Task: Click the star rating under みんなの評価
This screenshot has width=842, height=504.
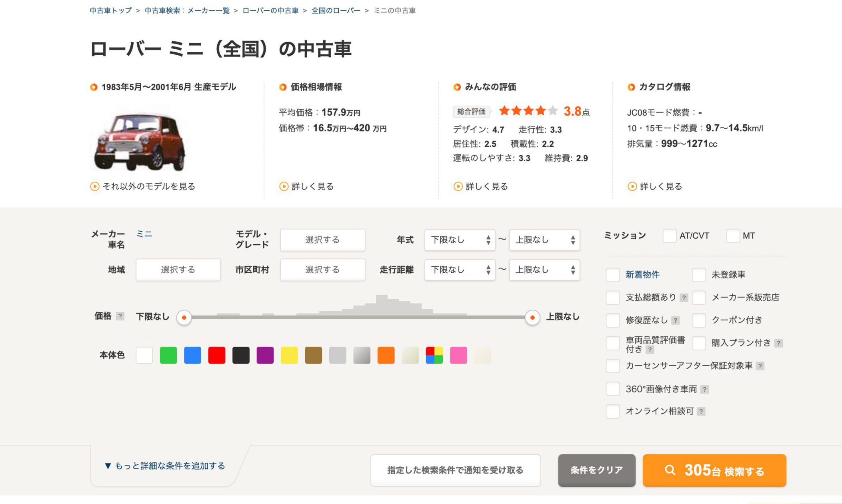Action: [x=528, y=111]
